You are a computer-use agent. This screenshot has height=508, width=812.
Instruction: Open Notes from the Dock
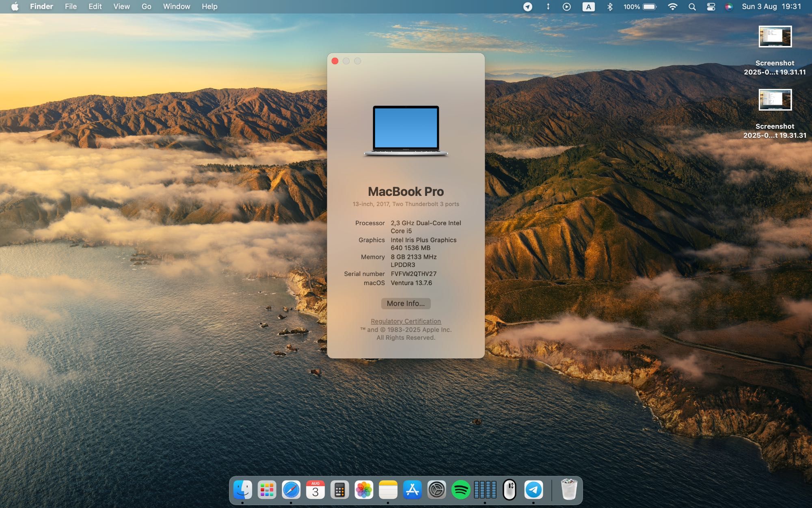(x=388, y=490)
